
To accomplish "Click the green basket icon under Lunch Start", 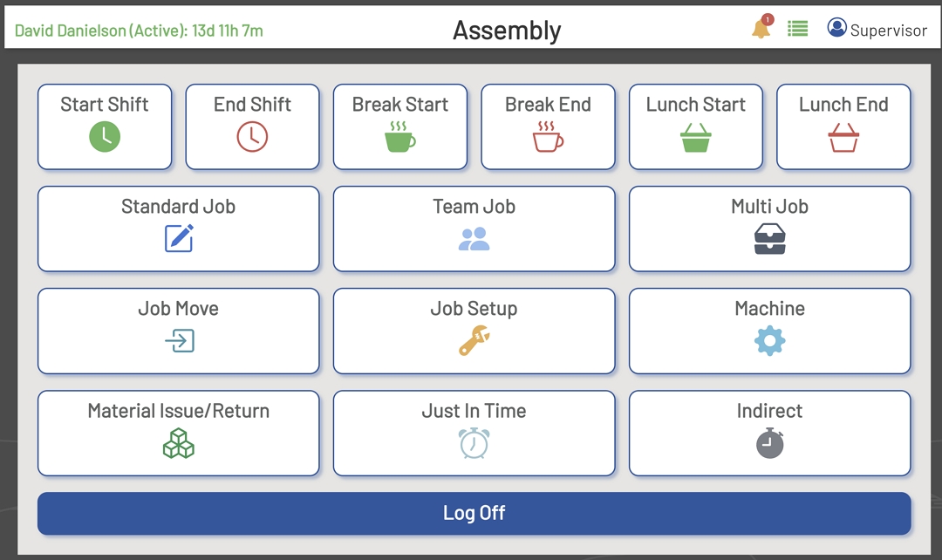I will tap(695, 137).
